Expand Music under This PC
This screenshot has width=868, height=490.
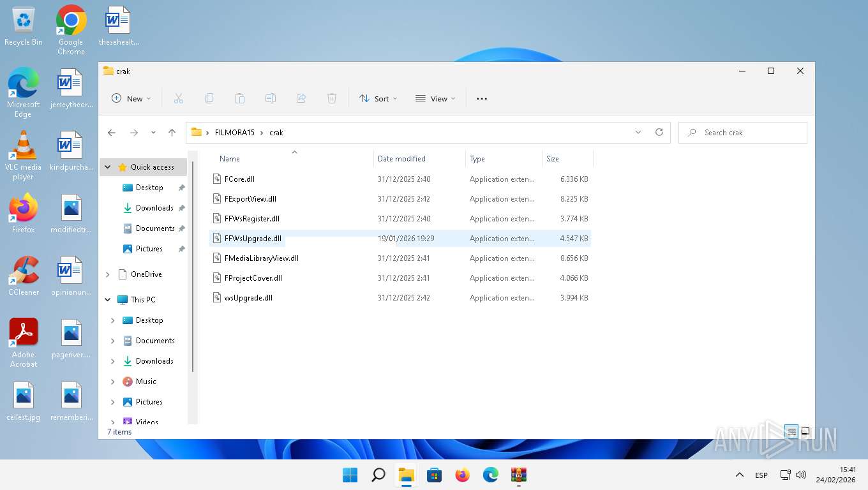pos(113,382)
